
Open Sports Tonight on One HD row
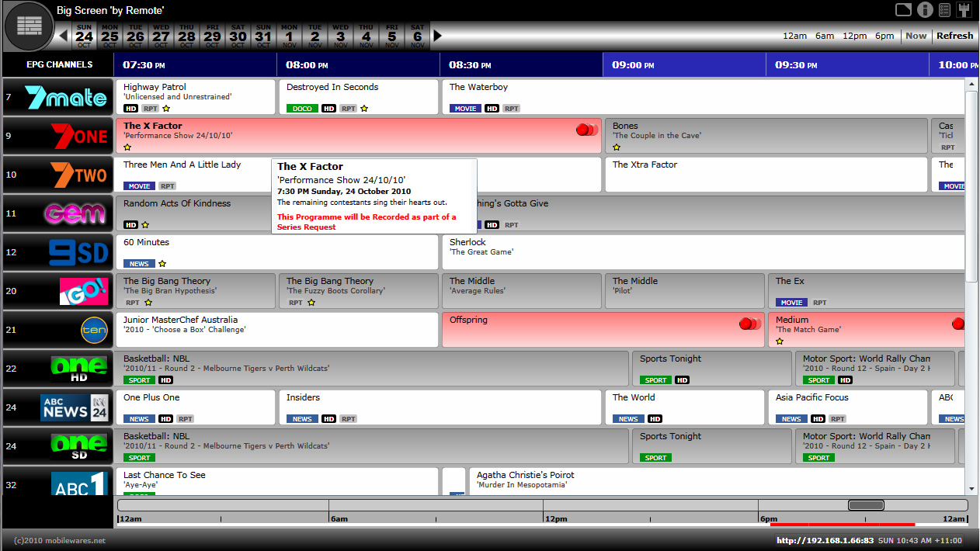click(712, 369)
